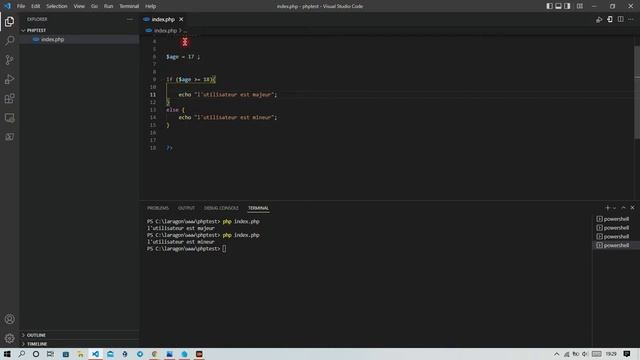Click the Visual Studio Code taskbar icon
Viewport: 640px width, 360px height.
pos(95,354)
